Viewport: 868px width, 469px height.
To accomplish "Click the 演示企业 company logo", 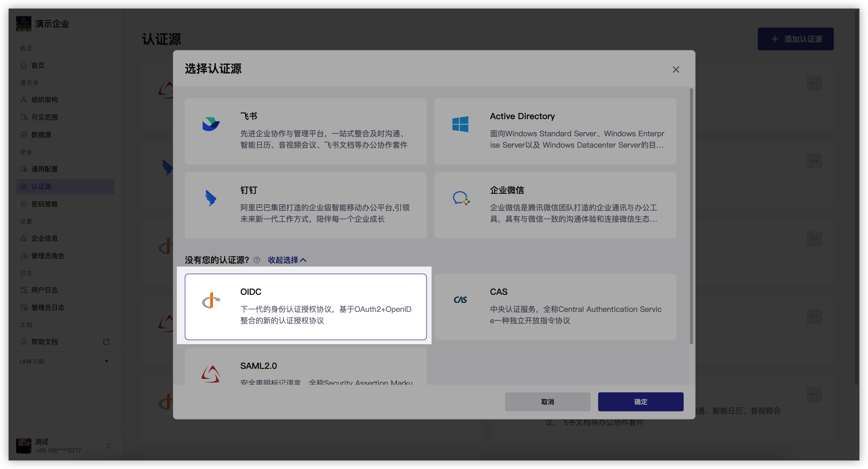I will [x=24, y=23].
